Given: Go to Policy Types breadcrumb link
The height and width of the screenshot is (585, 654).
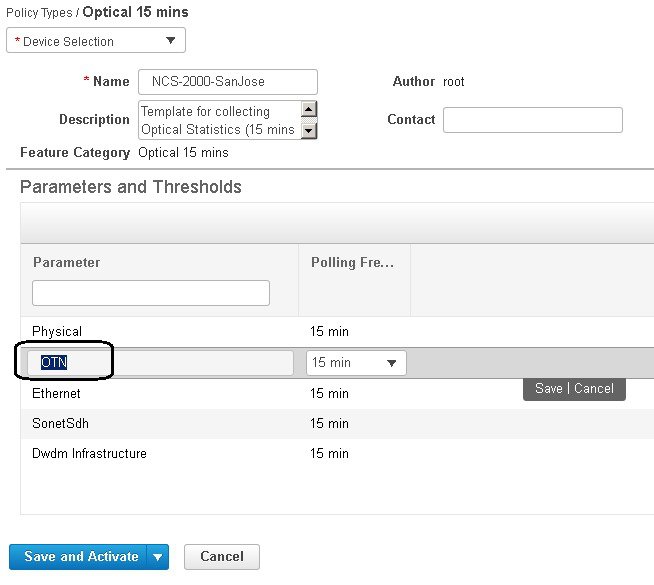Looking at the screenshot, I should [39, 13].
